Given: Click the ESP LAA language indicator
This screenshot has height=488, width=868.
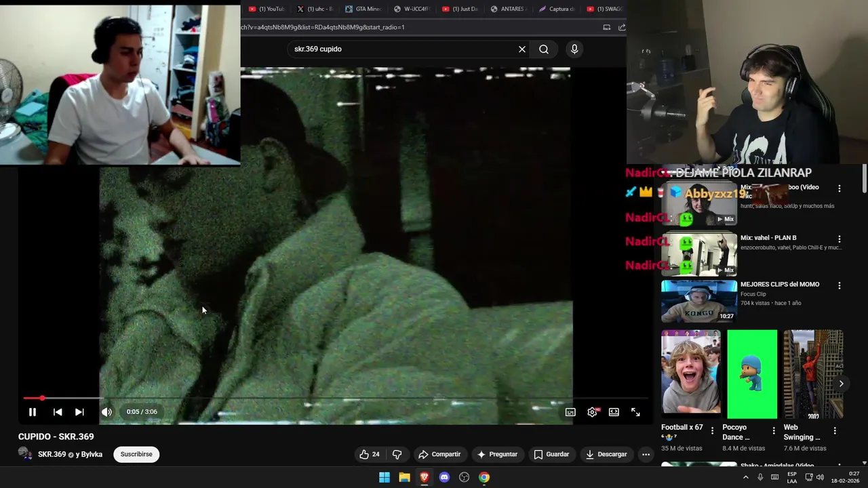Looking at the screenshot, I should tap(792, 477).
